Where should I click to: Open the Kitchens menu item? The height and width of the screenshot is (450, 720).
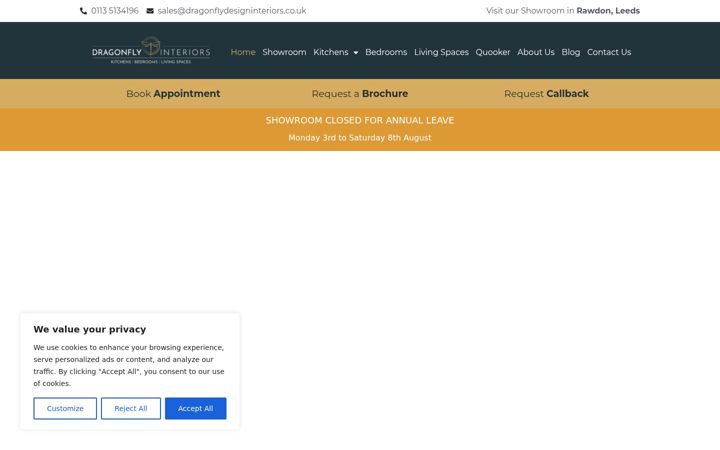[331, 52]
